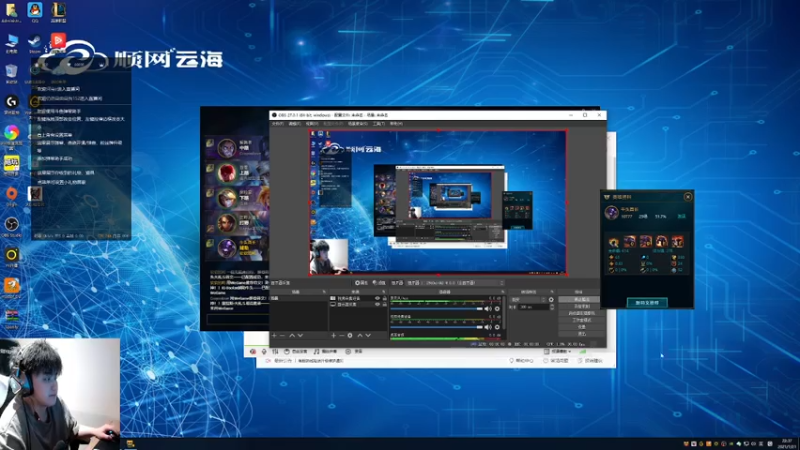This screenshot has height=450, width=800.
Task: Click Exit button in OBS Controls
Action: (582, 334)
